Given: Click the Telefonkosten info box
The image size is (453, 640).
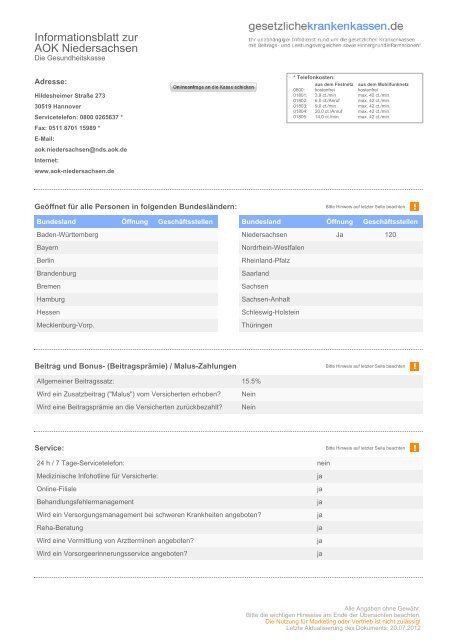Looking at the screenshot, I should [x=355, y=98].
